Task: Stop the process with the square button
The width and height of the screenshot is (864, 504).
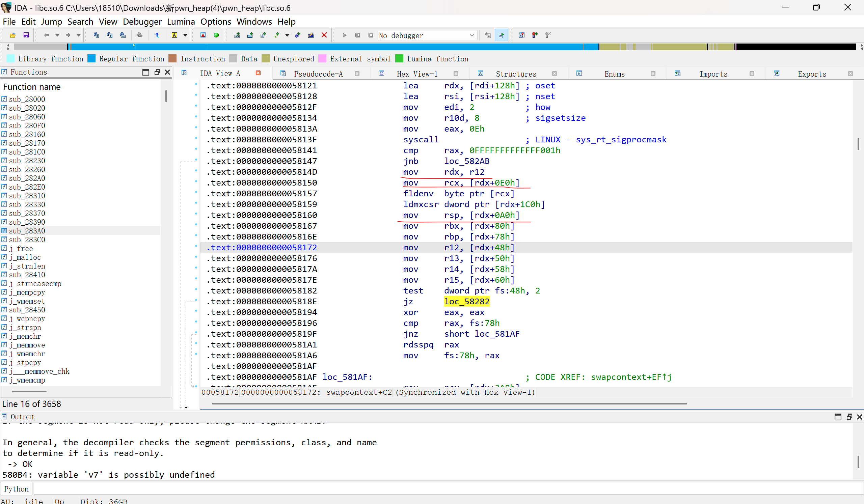Action: pos(371,35)
